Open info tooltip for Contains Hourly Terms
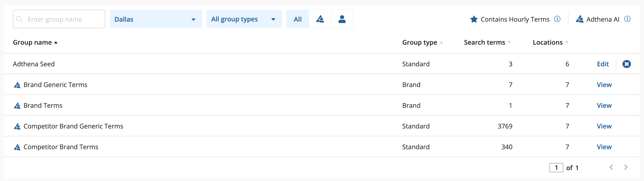Image resolution: width=644 pixels, height=181 pixels. [557, 19]
